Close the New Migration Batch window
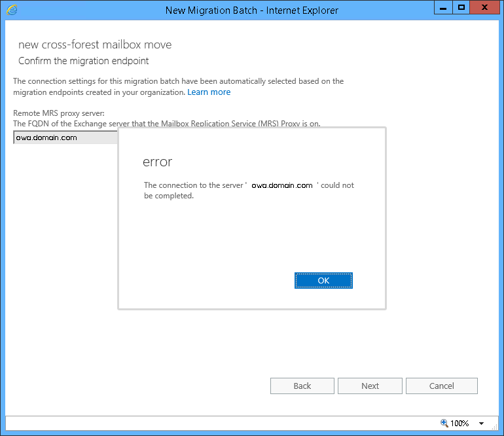 click(x=485, y=7)
